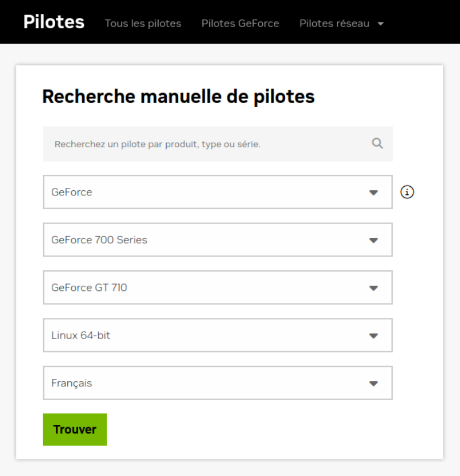Click the info icon beside GeForce dropdown
The height and width of the screenshot is (476, 460).
point(407,192)
